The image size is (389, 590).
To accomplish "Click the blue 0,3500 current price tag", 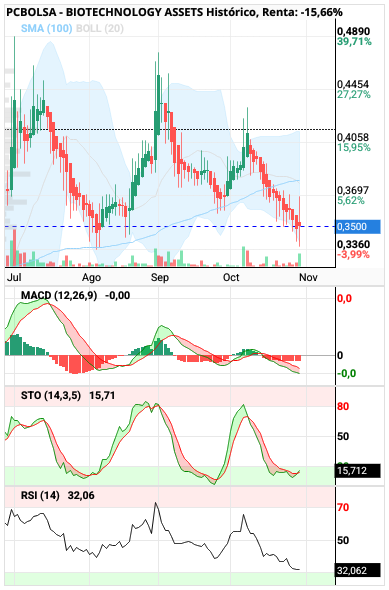I will click(x=357, y=227).
